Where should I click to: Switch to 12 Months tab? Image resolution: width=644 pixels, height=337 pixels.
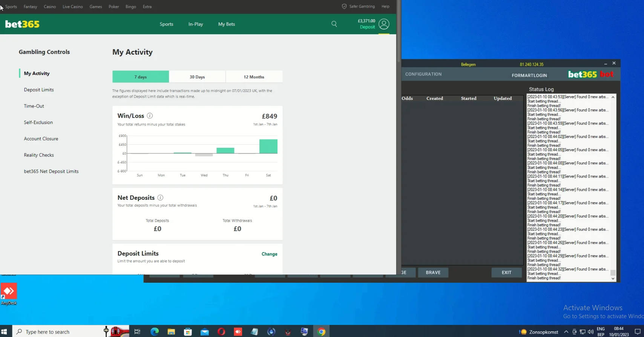pyautogui.click(x=254, y=77)
